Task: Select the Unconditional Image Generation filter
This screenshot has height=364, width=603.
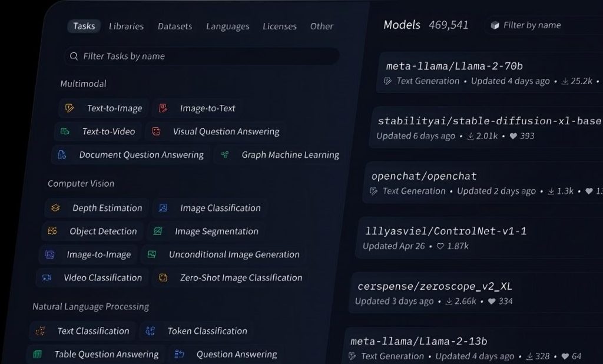Action: 233,254
